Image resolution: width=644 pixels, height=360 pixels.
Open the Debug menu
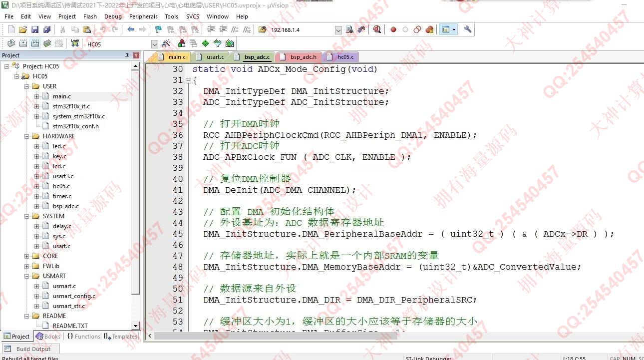pos(113,16)
